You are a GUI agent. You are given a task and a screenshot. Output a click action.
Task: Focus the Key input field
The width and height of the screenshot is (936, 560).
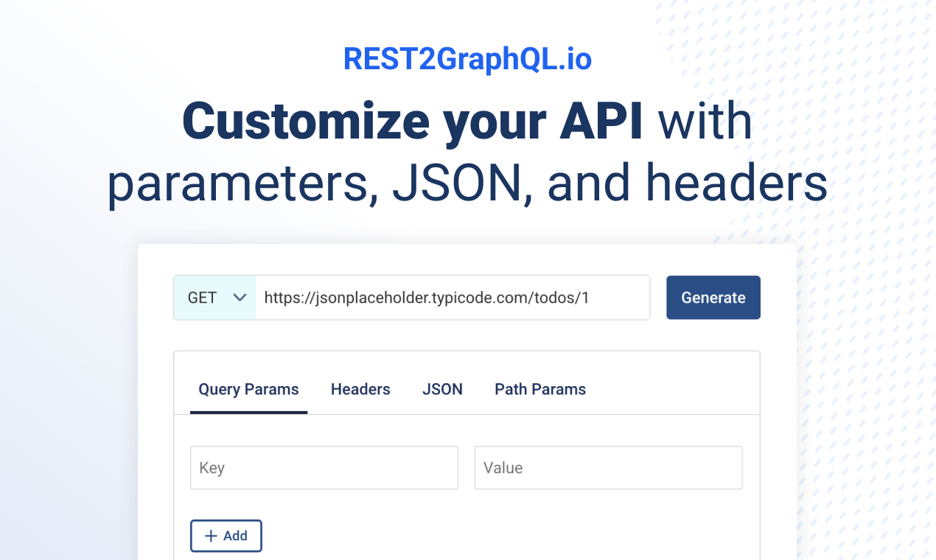(x=324, y=468)
